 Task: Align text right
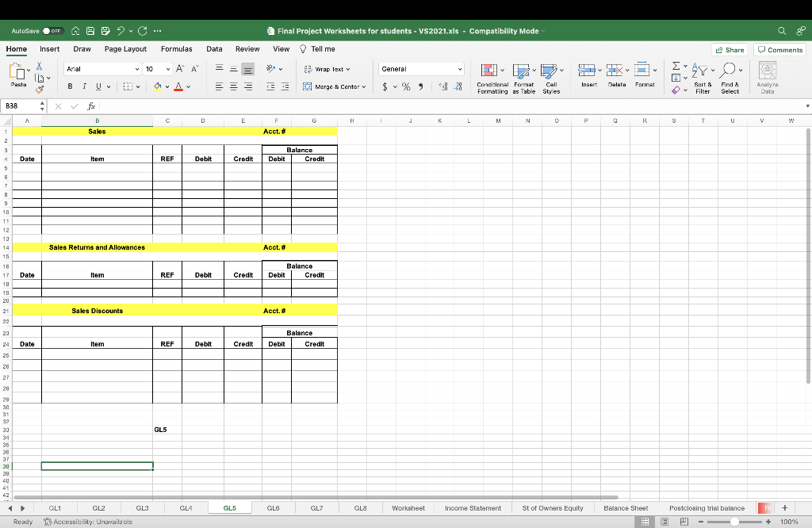click(248, 86)
